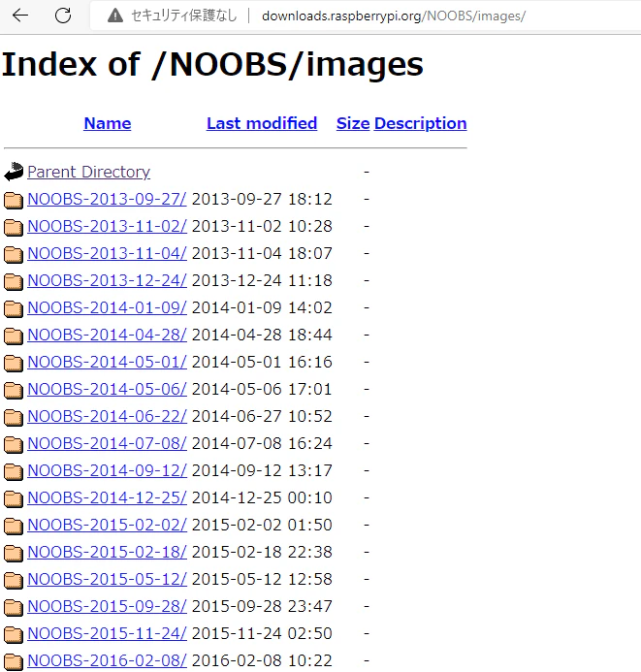
Task: Click timestamp 2015-02-02 01:50
Action: point(262,525)
